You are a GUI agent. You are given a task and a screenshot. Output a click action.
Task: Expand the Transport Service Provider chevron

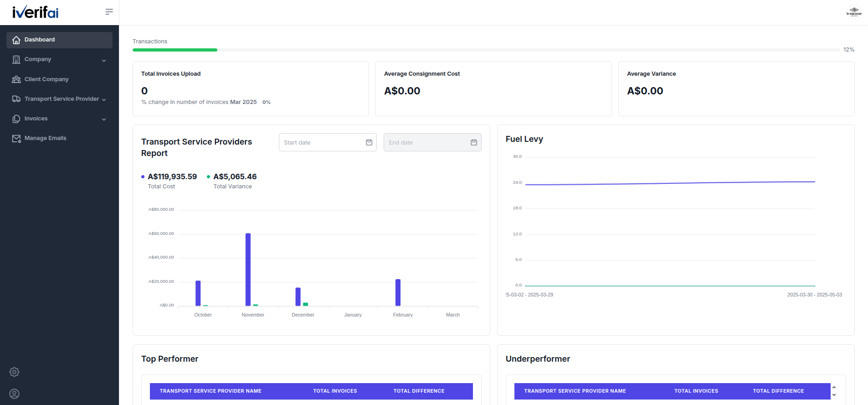(x=104, y=99)
